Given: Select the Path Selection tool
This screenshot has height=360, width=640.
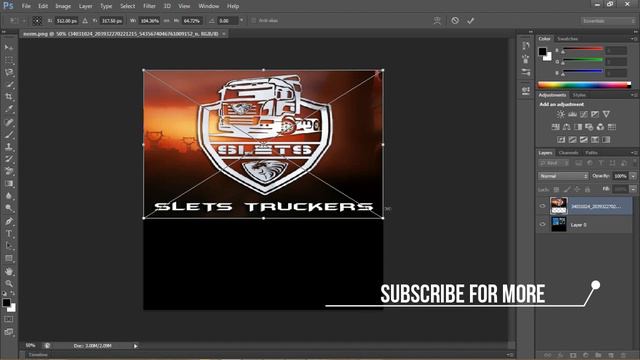Looking at the screenshot, I should (x=9, y=246).
